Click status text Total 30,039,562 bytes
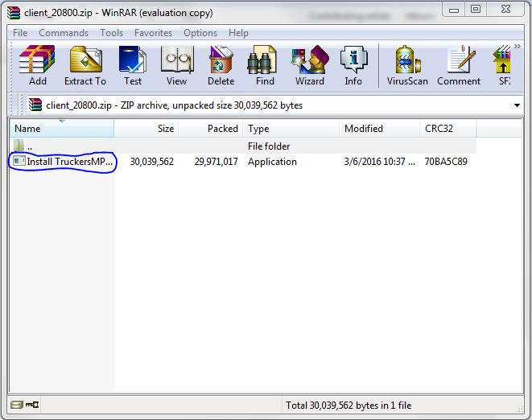The width and height of the screenshot is (532, 420). pos(348,406)
